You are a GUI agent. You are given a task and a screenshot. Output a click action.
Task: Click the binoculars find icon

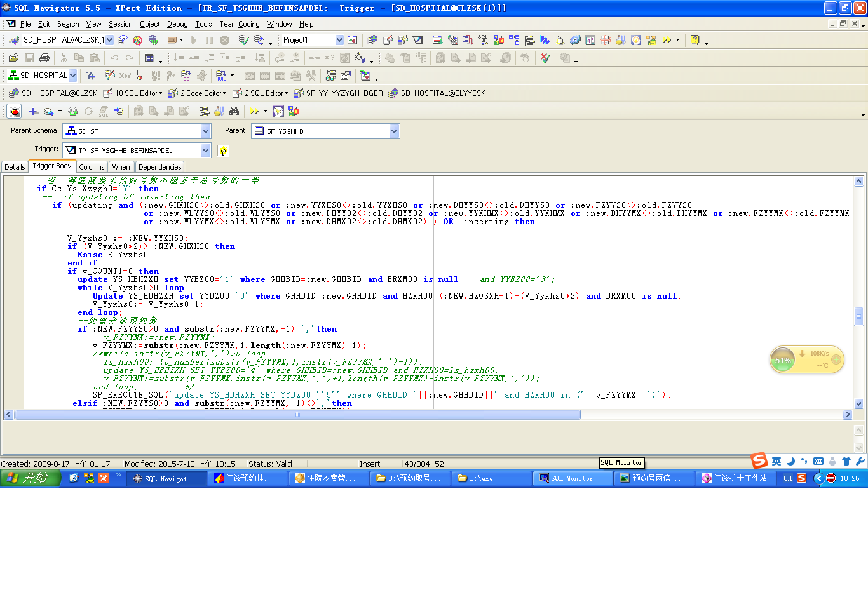234,111
